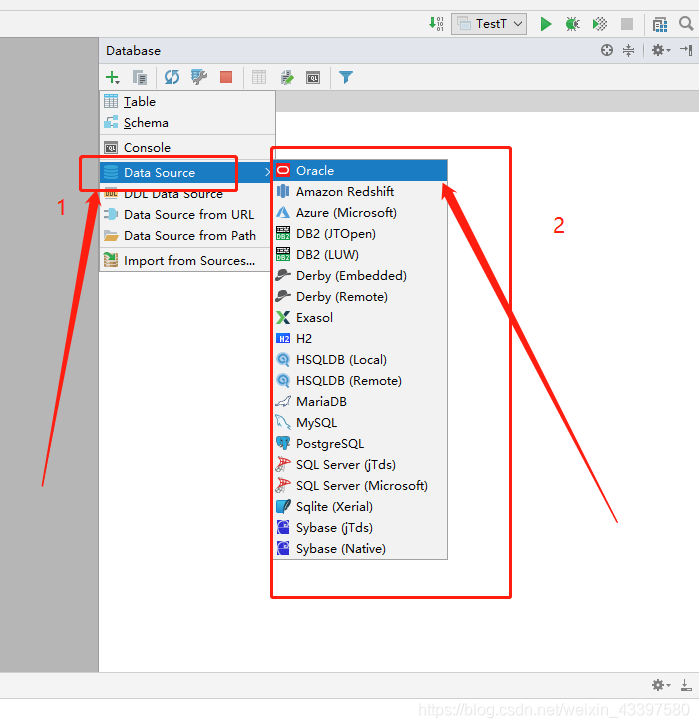Open the TestT run configuration dropdown

point(489,24)
